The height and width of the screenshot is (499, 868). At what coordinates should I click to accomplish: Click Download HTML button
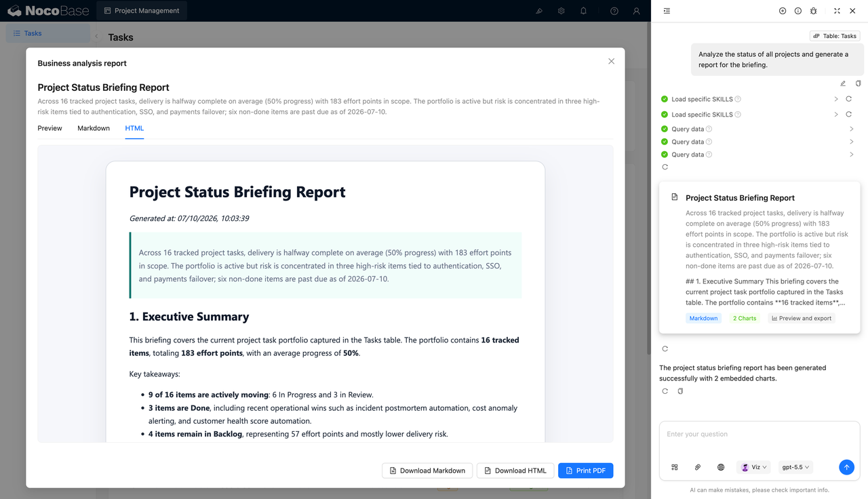[515, 471]
